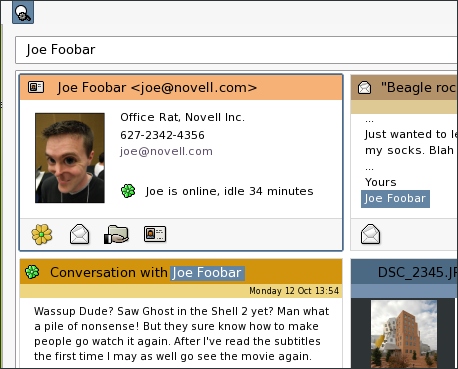Viewport: 458px width, 369px height.
Task: Open the building photo thumbnail
Action: [404, 334]
